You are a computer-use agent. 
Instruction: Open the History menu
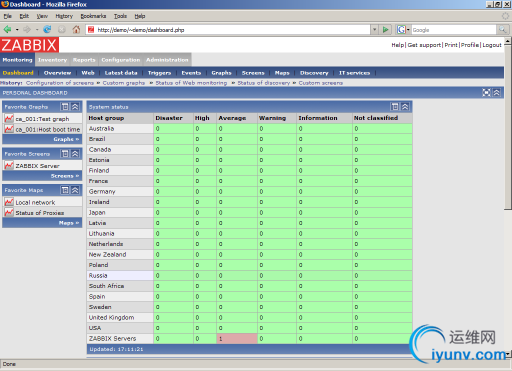(x=64, y=16)
